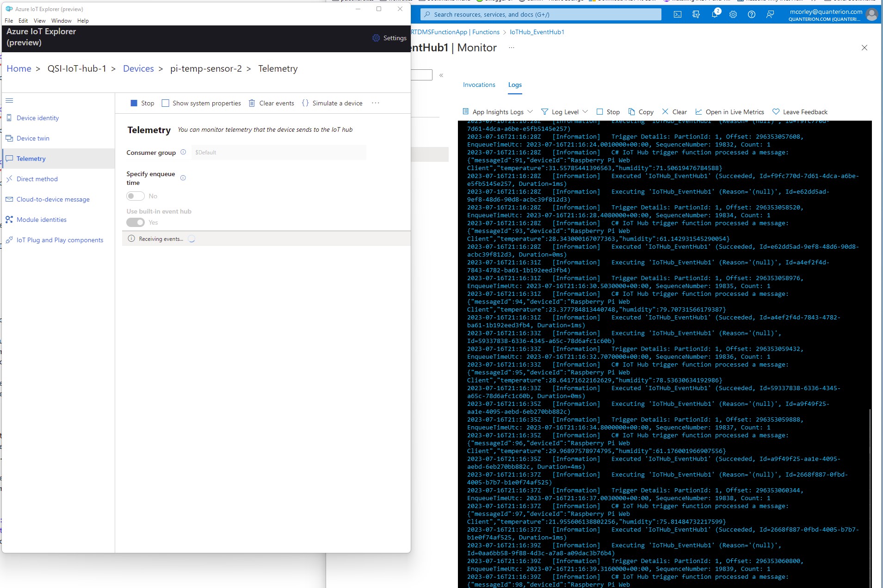Click the Clear events trash icon
The width and height of the screenshot is (883, 588).
point(252,103)
